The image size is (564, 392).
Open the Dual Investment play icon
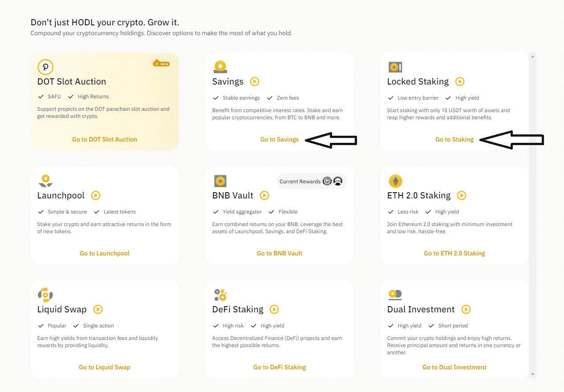click(x=466, y=309)
